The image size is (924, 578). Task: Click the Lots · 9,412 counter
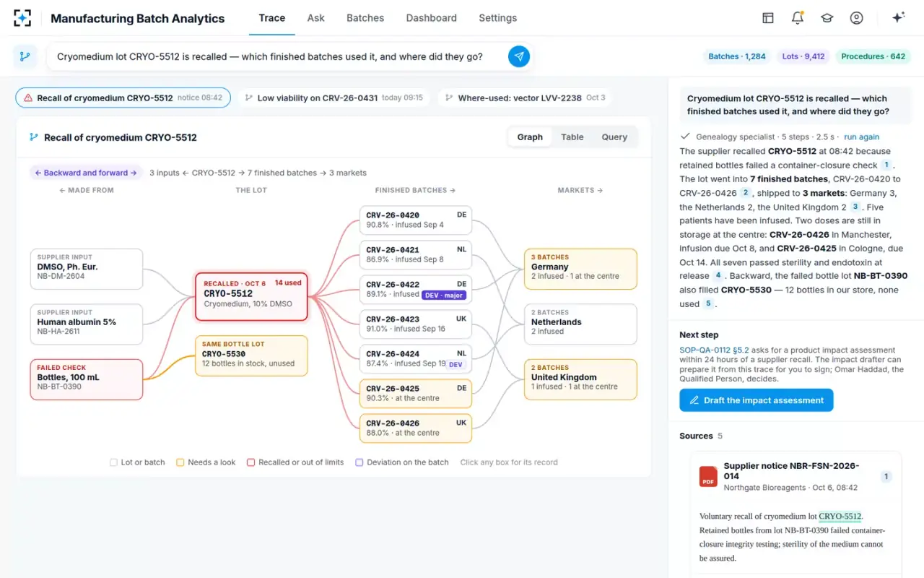tap(803, 56)
